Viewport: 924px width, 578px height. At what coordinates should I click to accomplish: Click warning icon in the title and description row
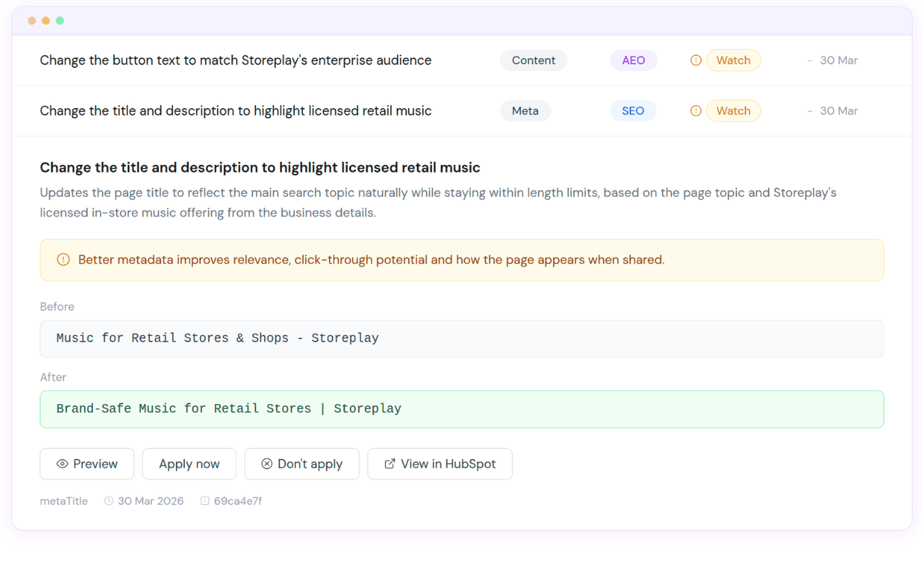[x=696, y=111]
